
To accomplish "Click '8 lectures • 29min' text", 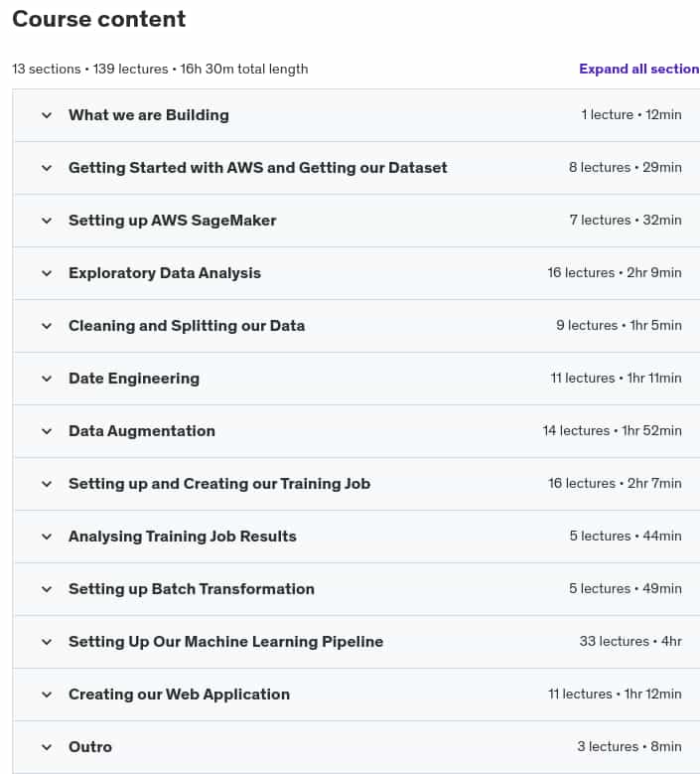I will (626, 167).
